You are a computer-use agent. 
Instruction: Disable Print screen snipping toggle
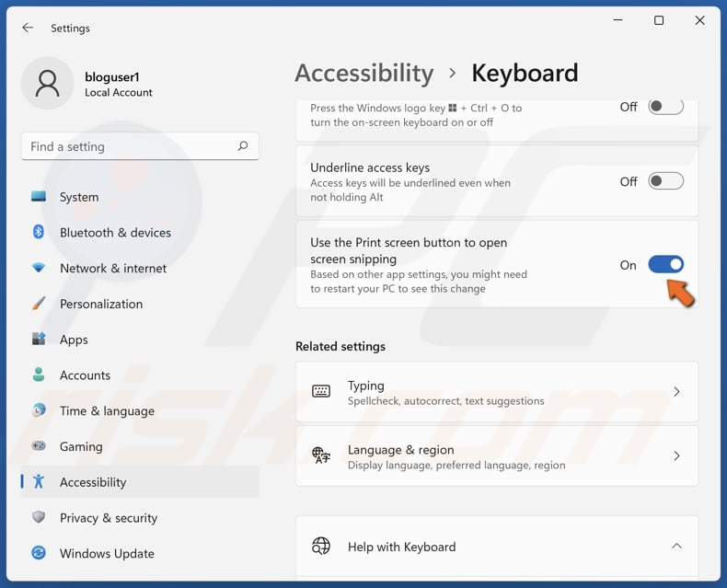(665, 264)
